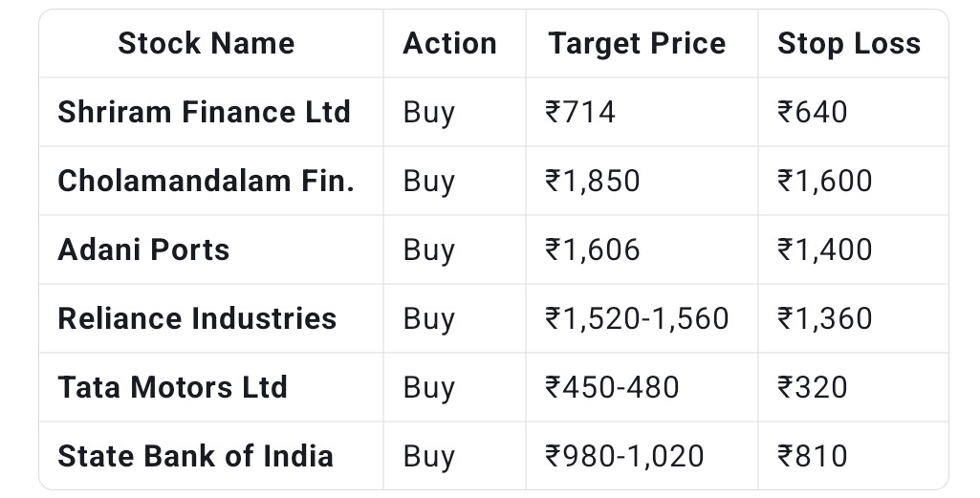
Task: Click the ₹980-1,020 target price cell
Action: click(x=624, y=456)
